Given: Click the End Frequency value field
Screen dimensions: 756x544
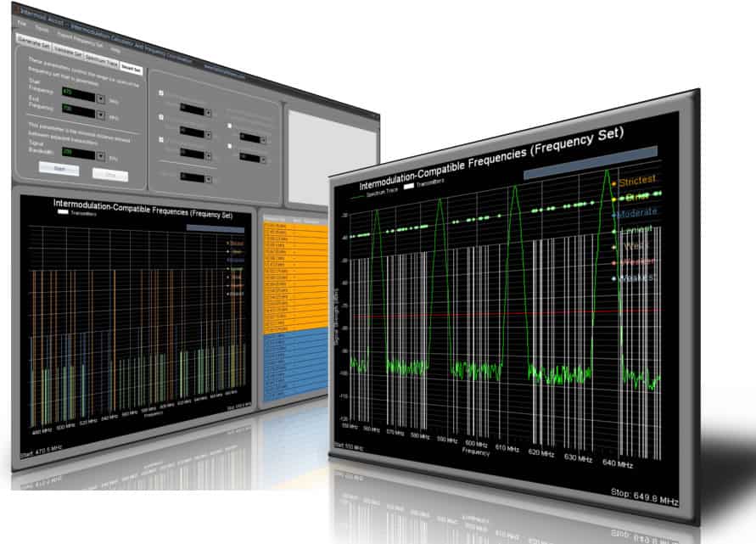Looking at the screenshot, I should coord(79,110).
